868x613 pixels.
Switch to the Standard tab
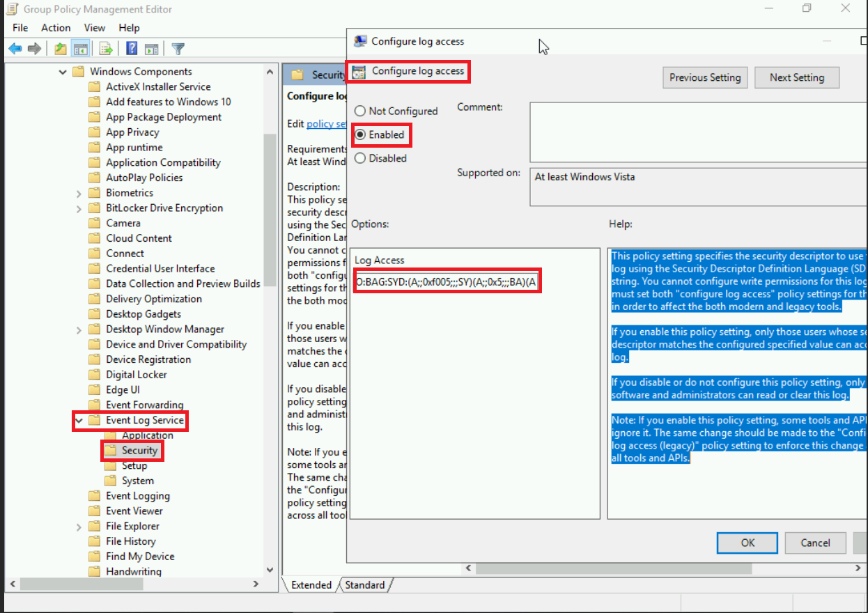point(365,585)
